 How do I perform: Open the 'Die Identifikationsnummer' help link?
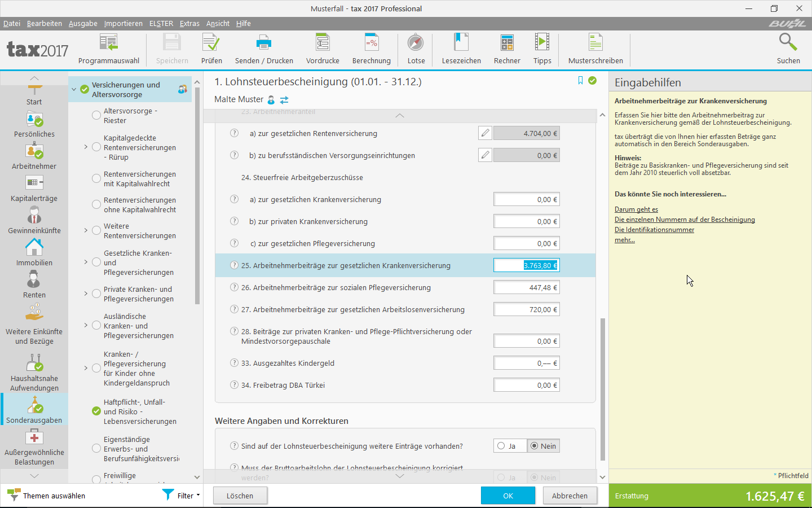pyautogui.click(x=654, y=230)
